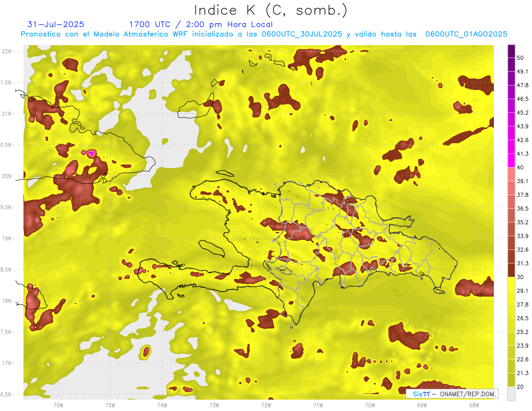Screen dimensions: 532x411
Task: Click the darkest purple legend swatch above 50
Action: (x=511, y=51)
